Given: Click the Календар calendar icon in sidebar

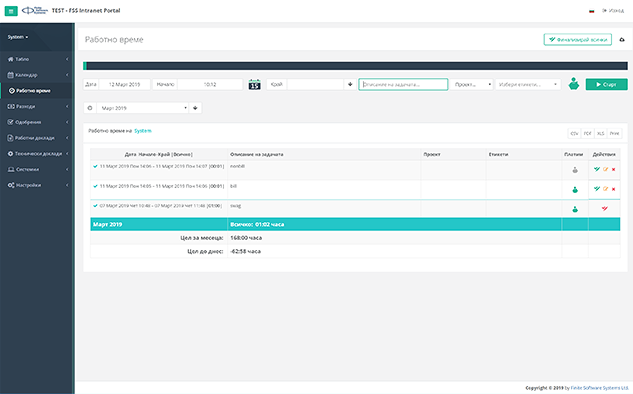Looking at the screenshot, I should 10,75.
